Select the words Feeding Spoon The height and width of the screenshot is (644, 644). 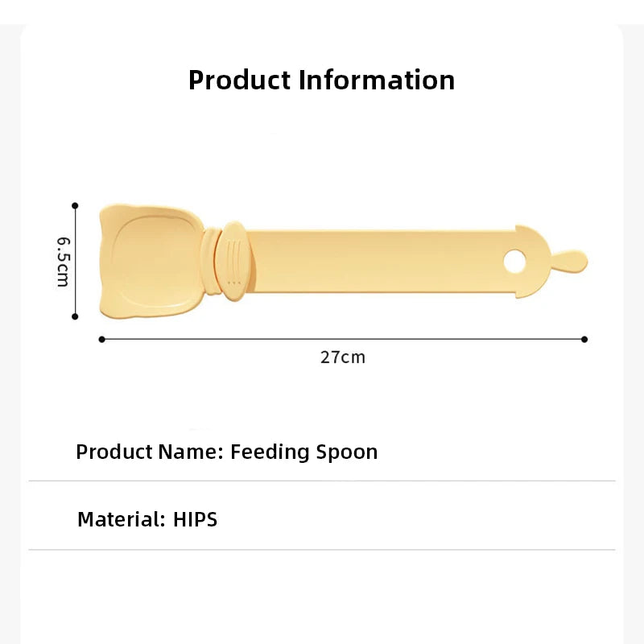[304, 452]
